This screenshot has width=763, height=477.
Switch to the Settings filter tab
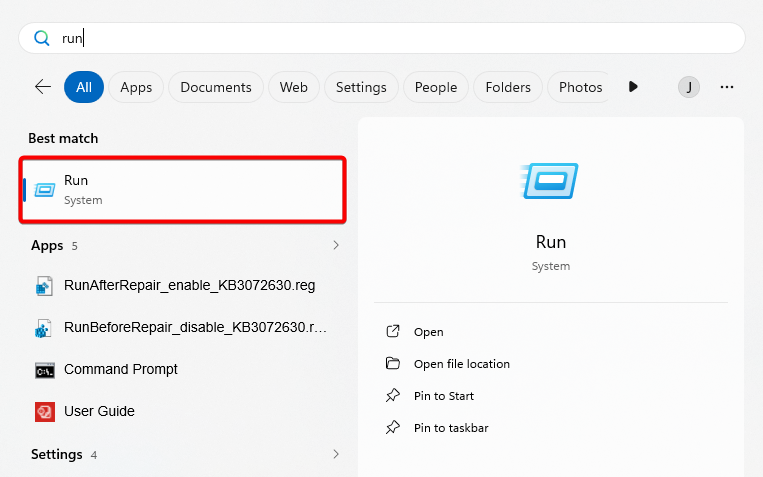(361, 87)
